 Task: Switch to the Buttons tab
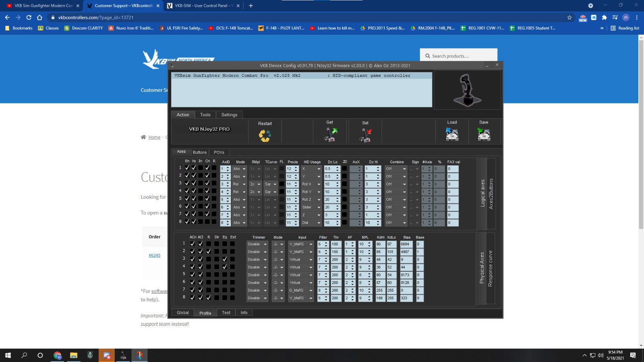pos(200,152)
